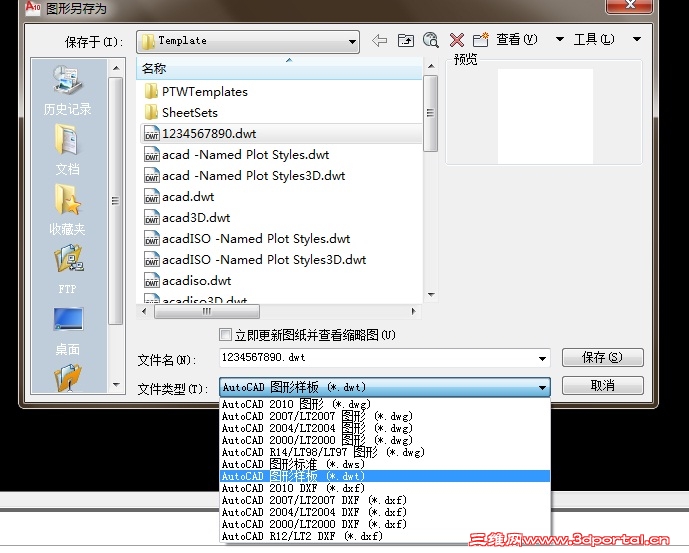The height and width of the screenshot is (553, 689).
Task: Collapse the file type dropdown
Action: (543, 388)
